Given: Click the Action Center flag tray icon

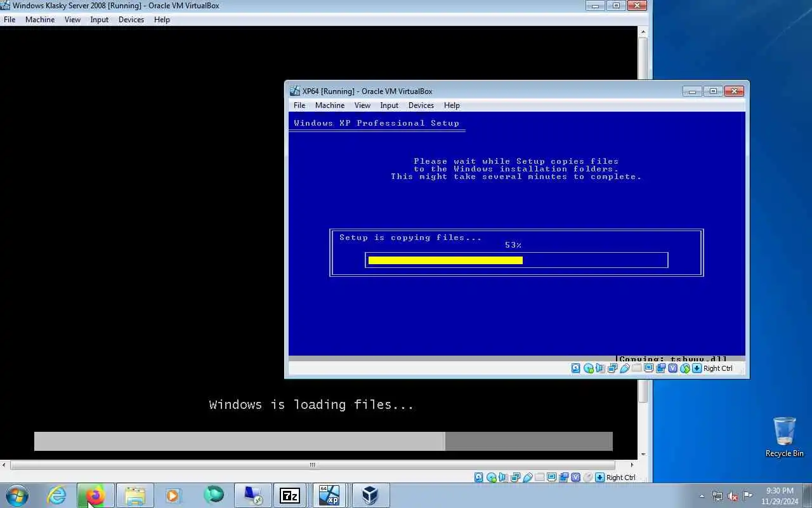Looking at the screenshot, I should [x=748, y=496].
